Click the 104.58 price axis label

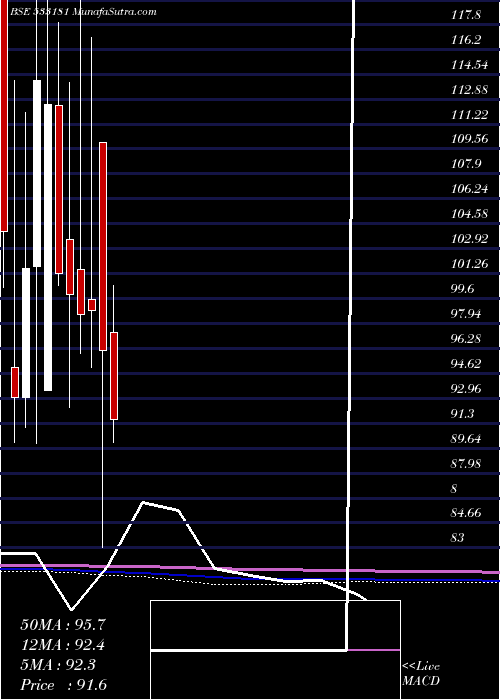tap(469, 214)
